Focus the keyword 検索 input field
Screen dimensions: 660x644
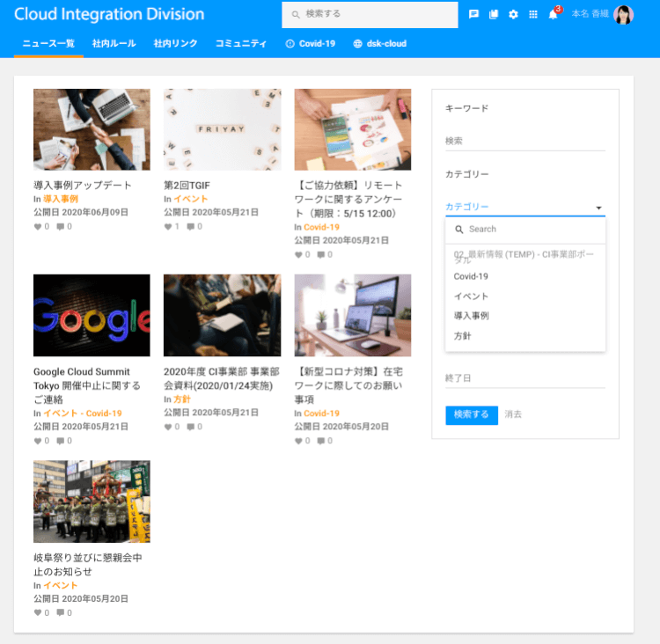(524, 141)
